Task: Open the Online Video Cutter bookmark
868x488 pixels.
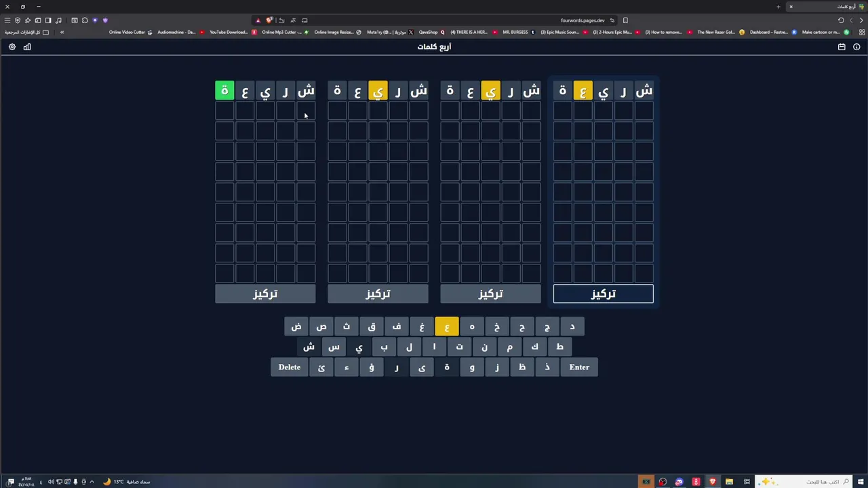Action: point(131,32)
